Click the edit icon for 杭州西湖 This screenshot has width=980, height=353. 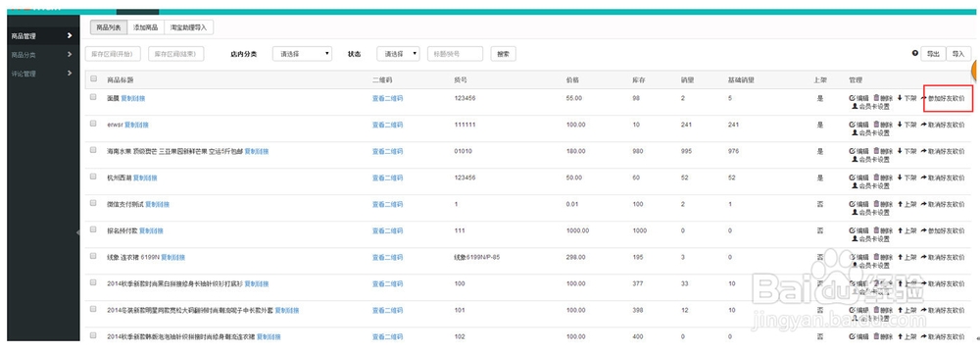(x=853, y=177)
